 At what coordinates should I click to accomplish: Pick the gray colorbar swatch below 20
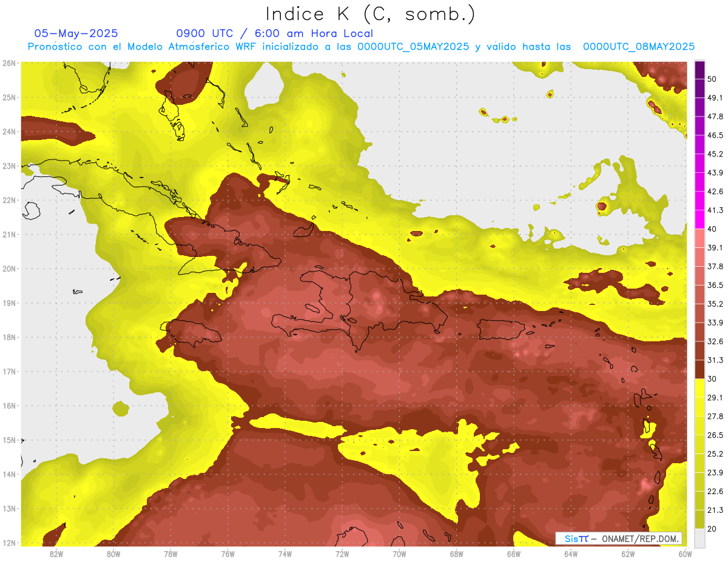699,538
